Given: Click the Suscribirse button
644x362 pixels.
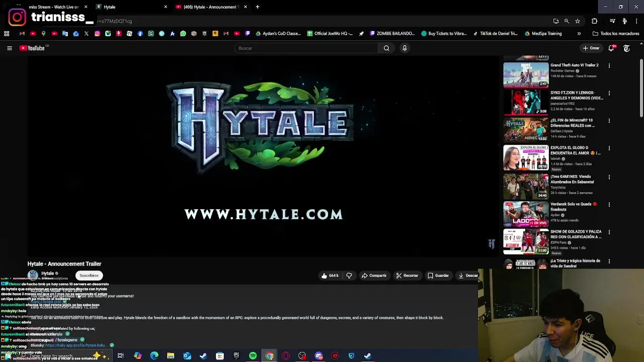Looking at the screenshot, I should [89, 276].
